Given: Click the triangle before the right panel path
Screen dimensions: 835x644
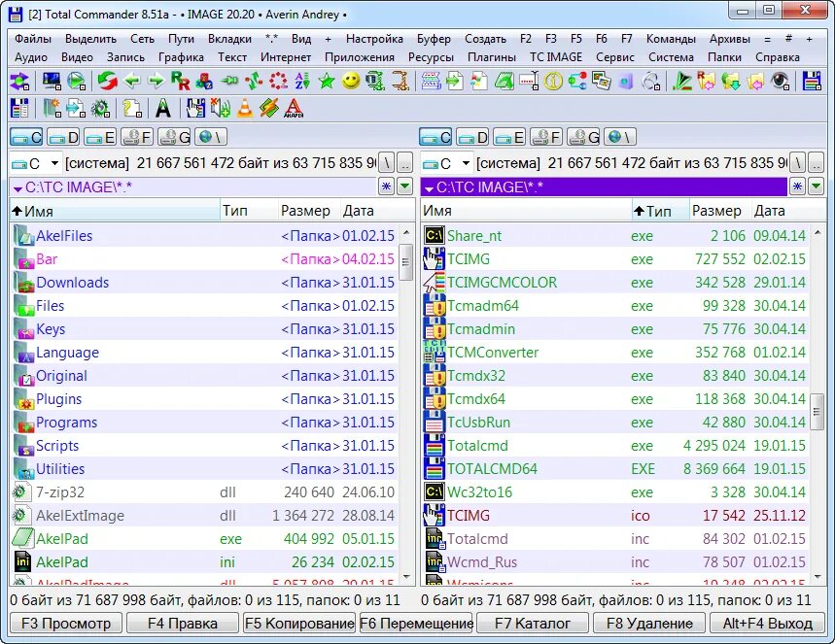Looking at the screenshot, I should [x=429, y=188].
